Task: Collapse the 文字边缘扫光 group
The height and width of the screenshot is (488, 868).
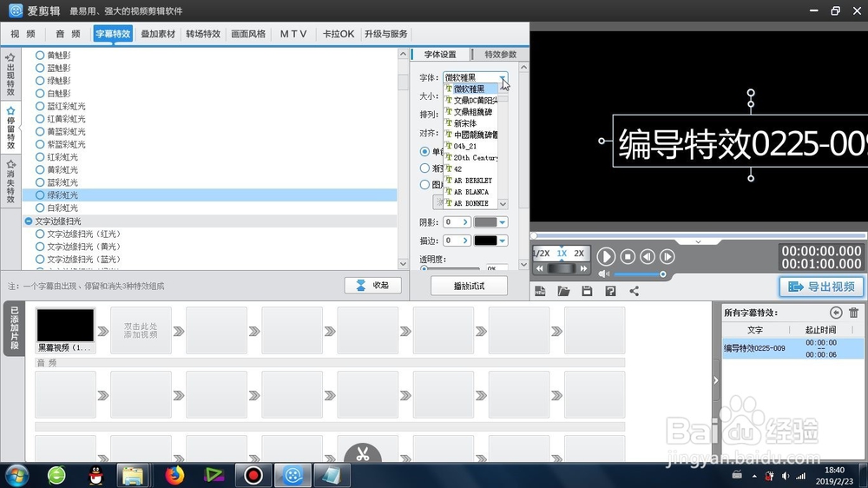Action: 29,221
